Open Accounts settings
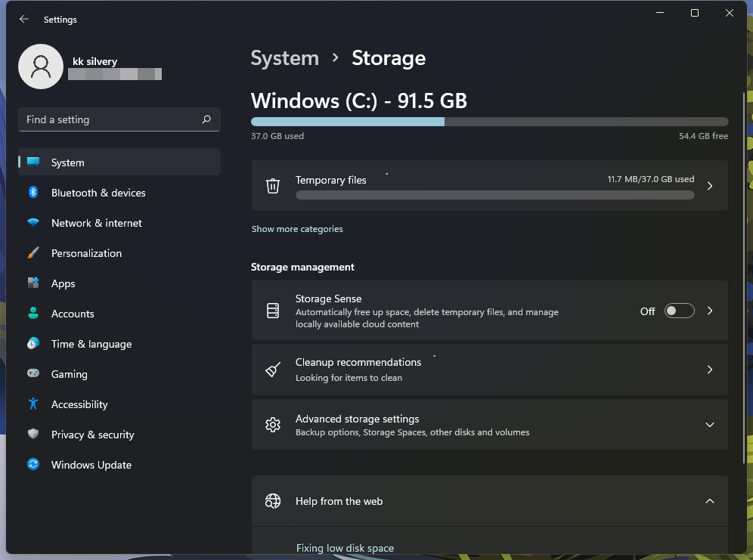This screenshot has width=753, height=560. coord(119,314)
